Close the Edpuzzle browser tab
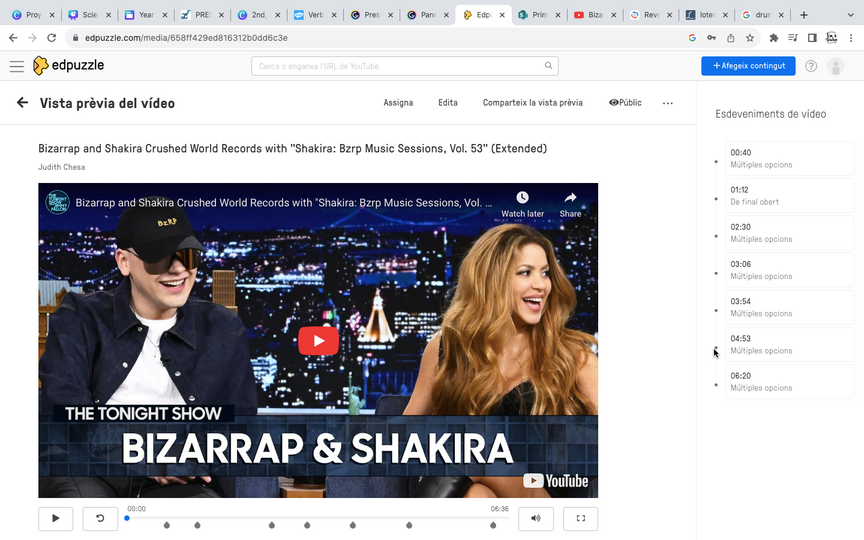This screenshot has height=540, width=864. coord(502,15)
